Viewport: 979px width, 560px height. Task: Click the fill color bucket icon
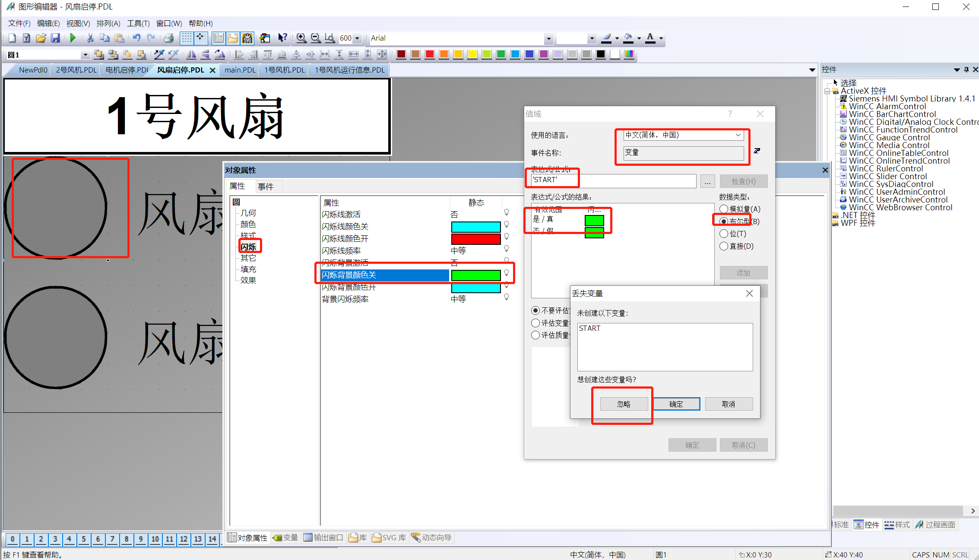click(629, 38)
